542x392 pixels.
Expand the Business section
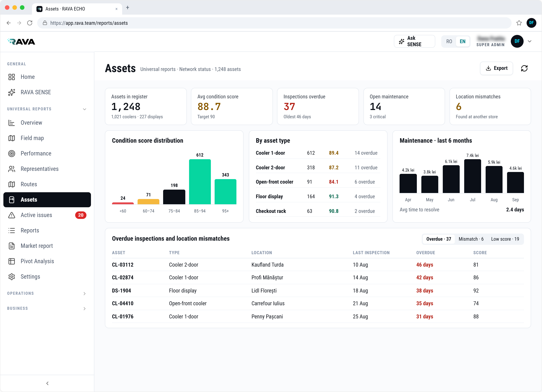coord(84,308)
